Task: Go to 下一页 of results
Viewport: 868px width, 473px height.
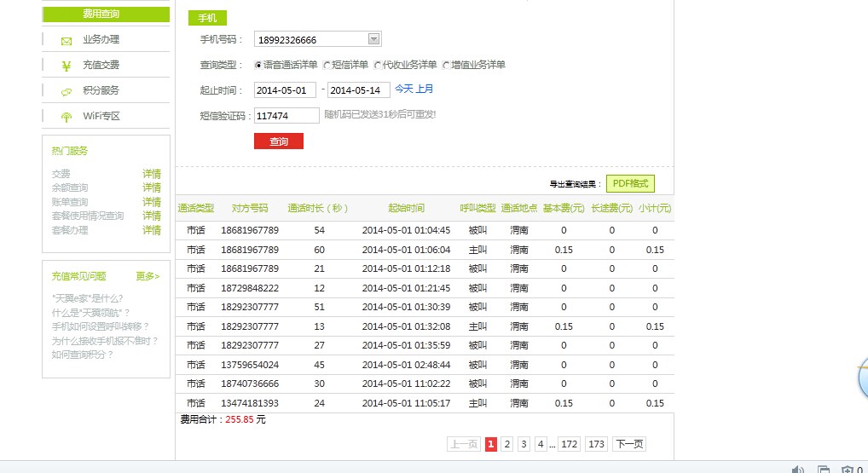Action: tap(629, 444)
